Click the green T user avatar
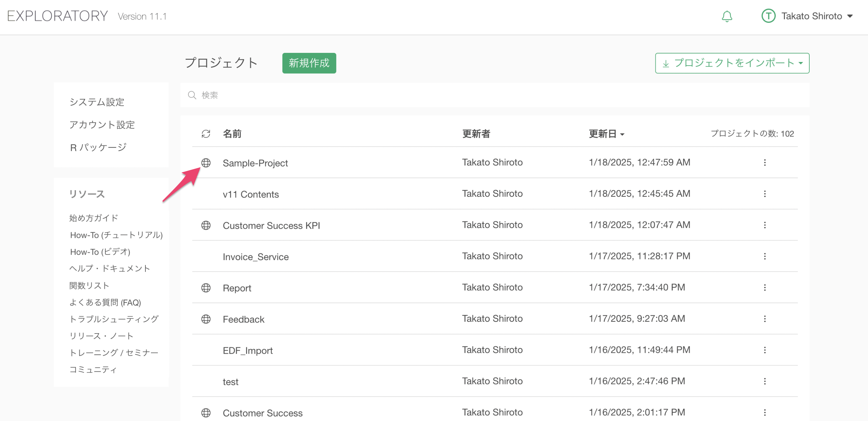868x421 pixels. point(768,16)
